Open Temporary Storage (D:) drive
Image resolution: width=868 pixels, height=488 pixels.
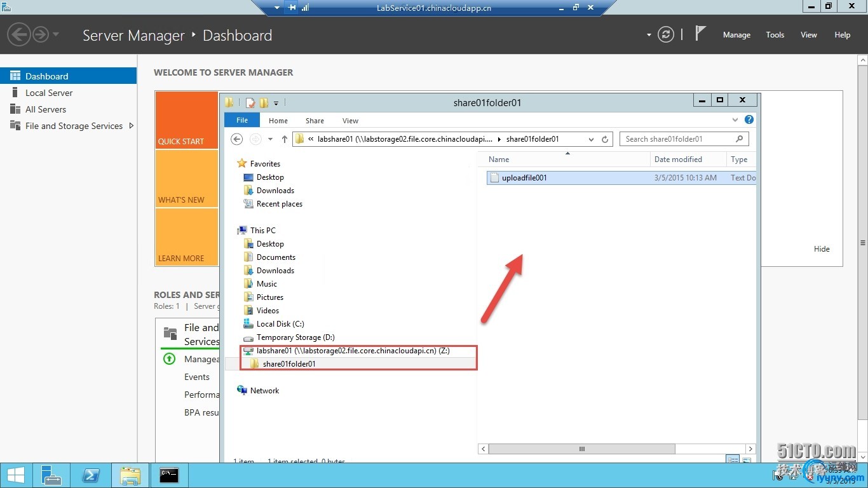coord(295,337)
